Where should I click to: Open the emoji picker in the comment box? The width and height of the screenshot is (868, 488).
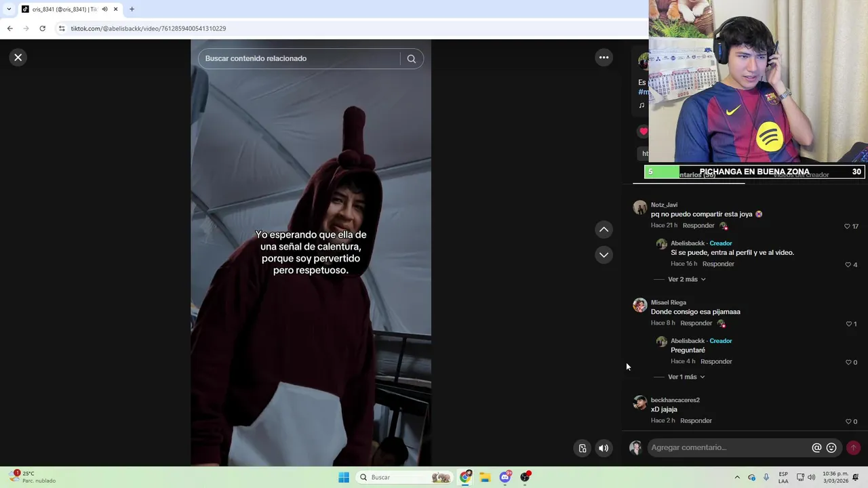coord(831,448)
